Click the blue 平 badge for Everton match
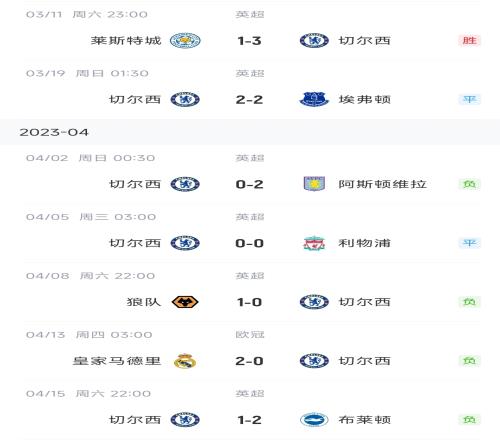Image resolution: width=500 pixels, height=440 pixels. click(x=469, y=99)
